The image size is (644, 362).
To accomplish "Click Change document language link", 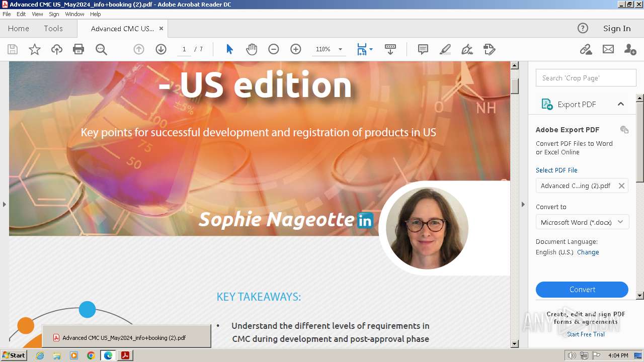I will [x=588, y=252].
